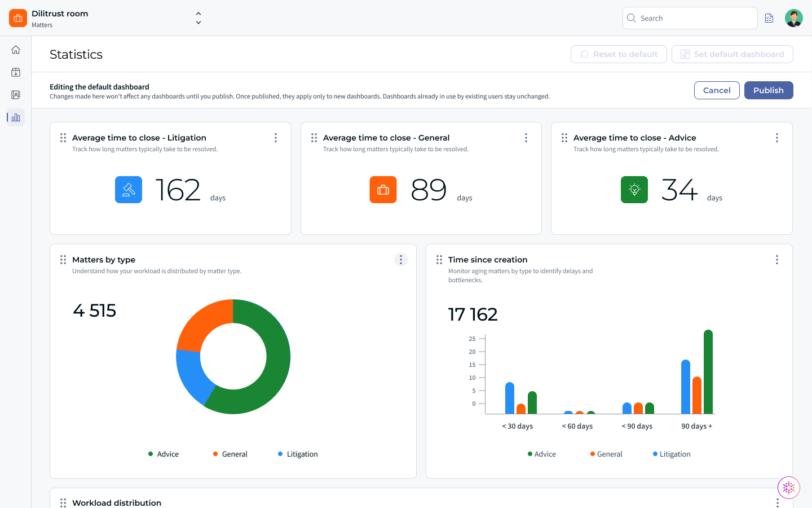Grab the drag handle of Advice card
This screenshot has height=508, width=812.
564,138
